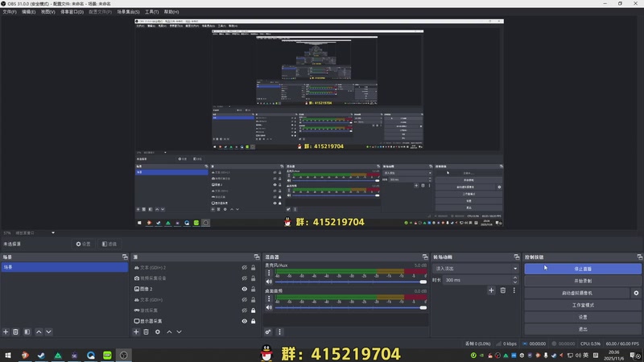Screen dimensions: 644x362
Task: Click the 300 ms duration field
Action: [x=477, y=280]
